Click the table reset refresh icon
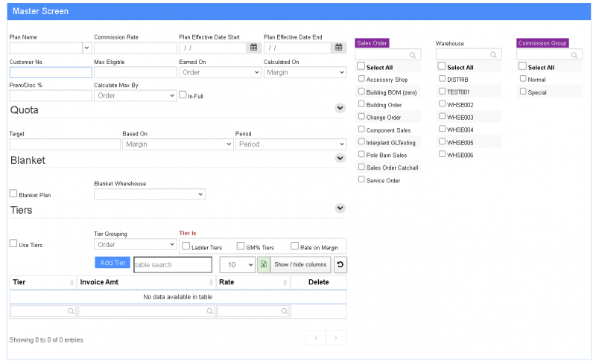This screenshot has height=364, width=596. coord(340,264)
